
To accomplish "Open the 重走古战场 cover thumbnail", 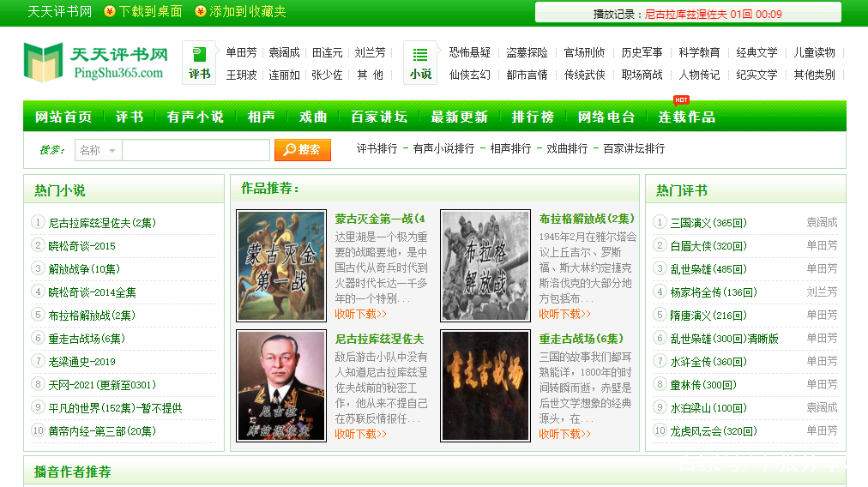I will tap(485, 386).
